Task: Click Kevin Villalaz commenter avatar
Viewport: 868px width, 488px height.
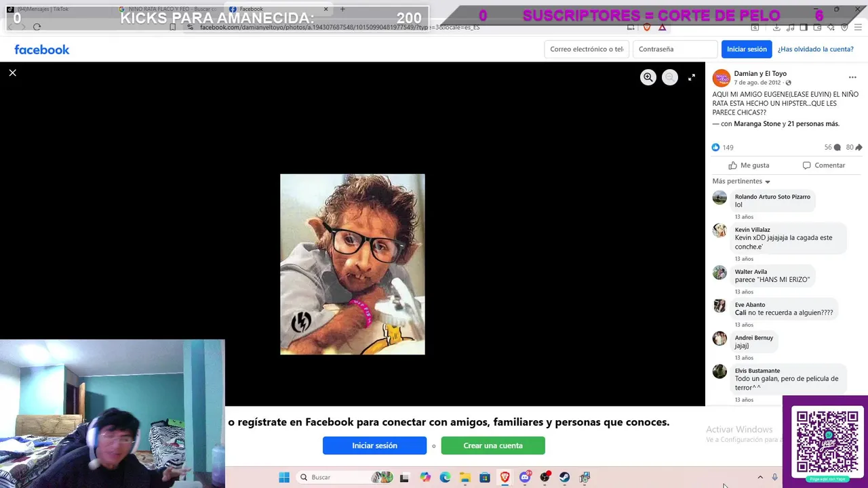Action: pos(719,230)
